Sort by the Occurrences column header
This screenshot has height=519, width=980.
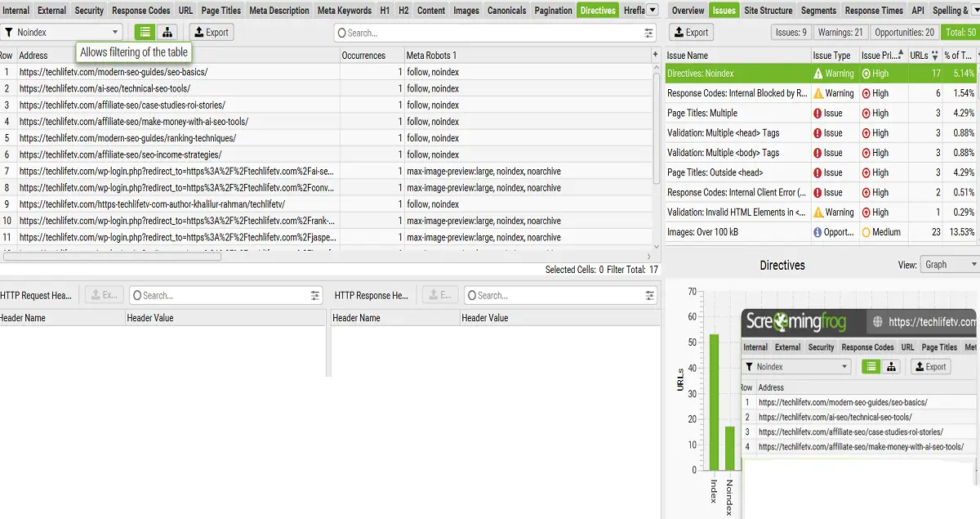[x=372, y=56]
